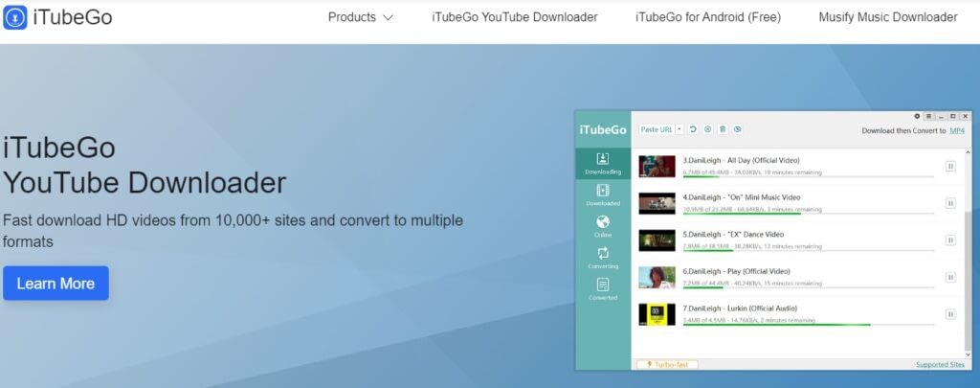Click the iTubeGo logo icon in header

(x=15, y=17)
